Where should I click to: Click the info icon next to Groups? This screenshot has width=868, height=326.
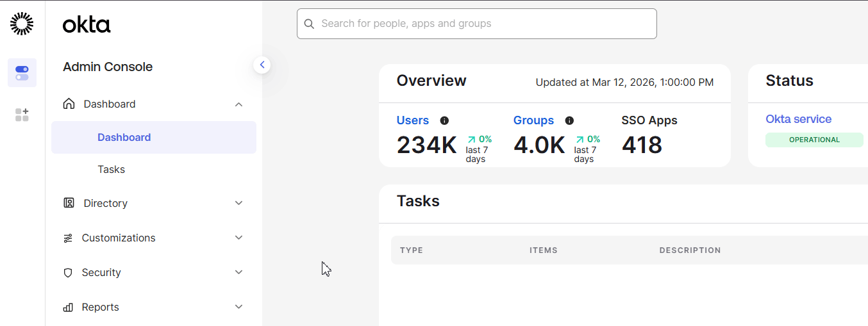pos(569,120)
